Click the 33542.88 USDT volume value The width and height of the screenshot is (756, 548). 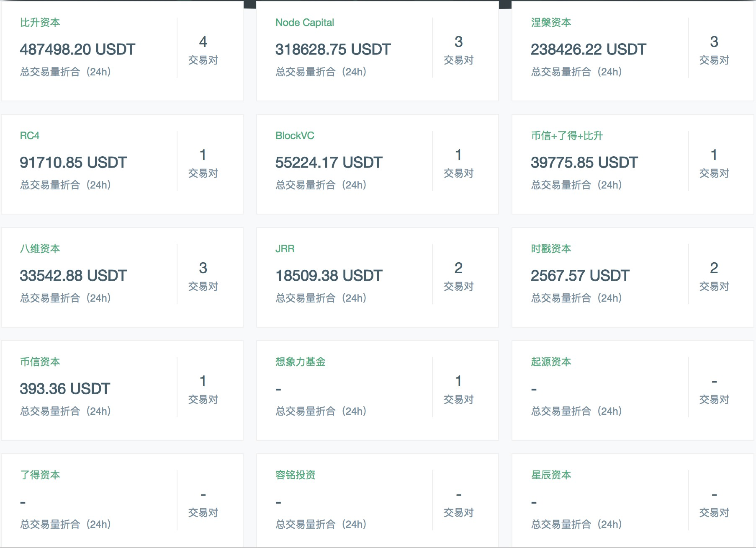tap(73, 276)
